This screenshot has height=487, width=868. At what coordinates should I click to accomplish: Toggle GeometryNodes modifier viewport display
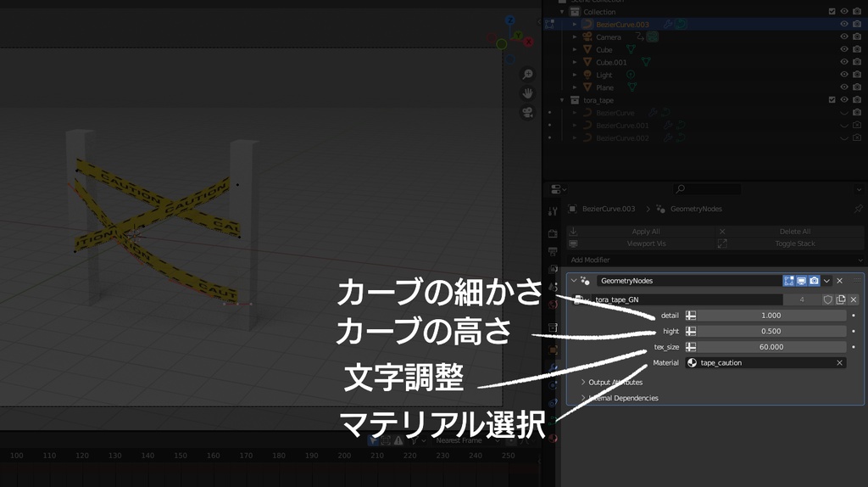pyautogui.click(x=801, y=281)
